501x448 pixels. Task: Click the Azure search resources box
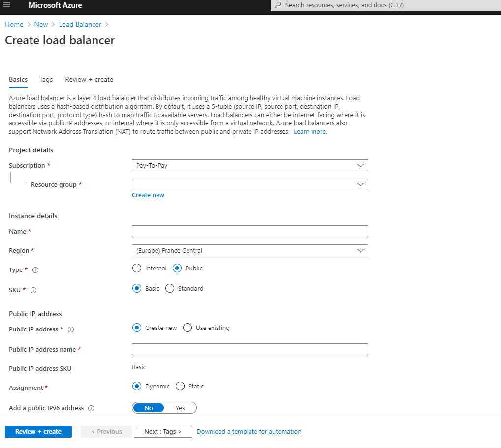pyautogui.click(x=386, y=5)
